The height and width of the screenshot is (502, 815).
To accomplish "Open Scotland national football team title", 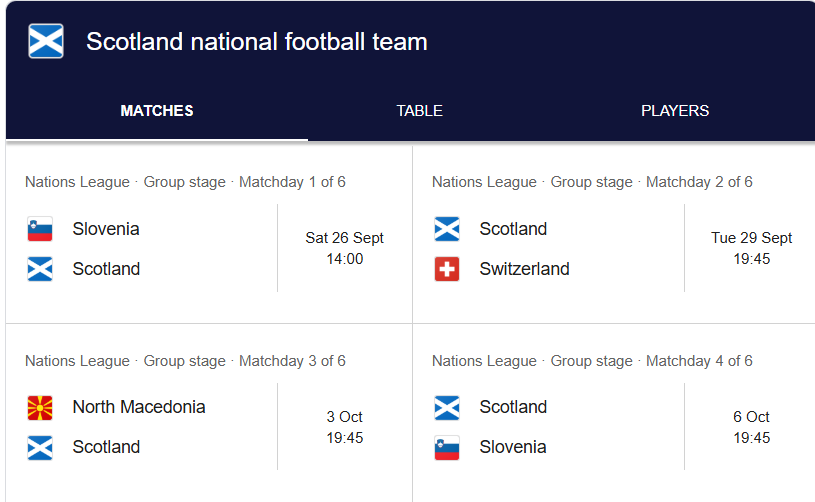I will [257, 42].
